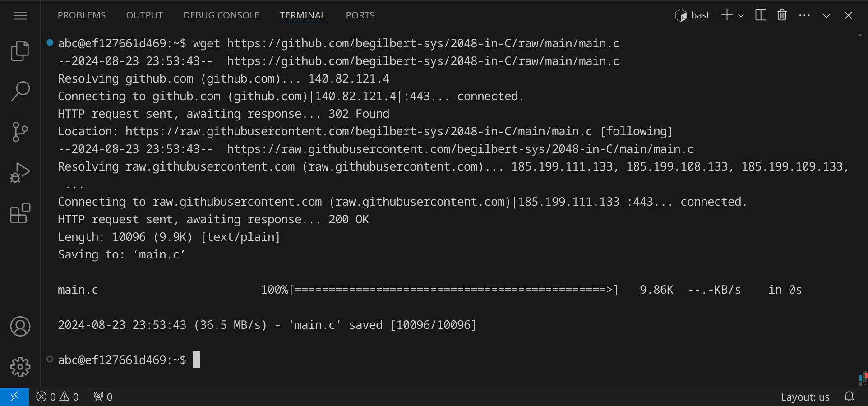868x406 pixels.
Task: Open the terminal panel more actions menu
Action: click(804, 15)
